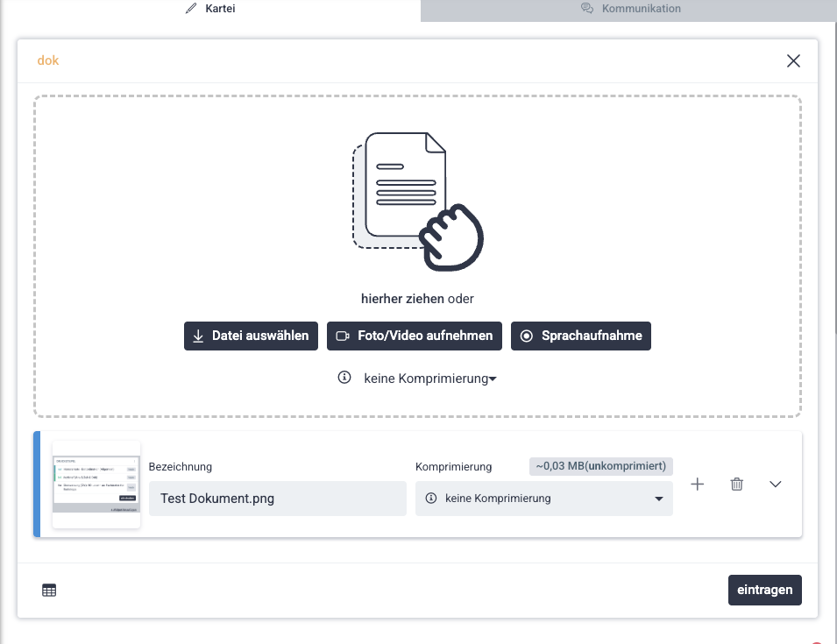Delete the file with trash icon
Screen dimensions: 837x644
pyautogui.click(x=737, y=484)
